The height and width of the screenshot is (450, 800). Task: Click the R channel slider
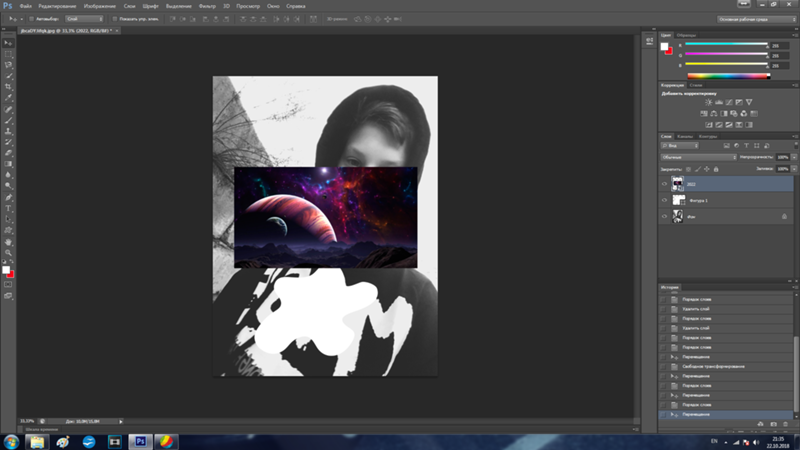(726, 45)
